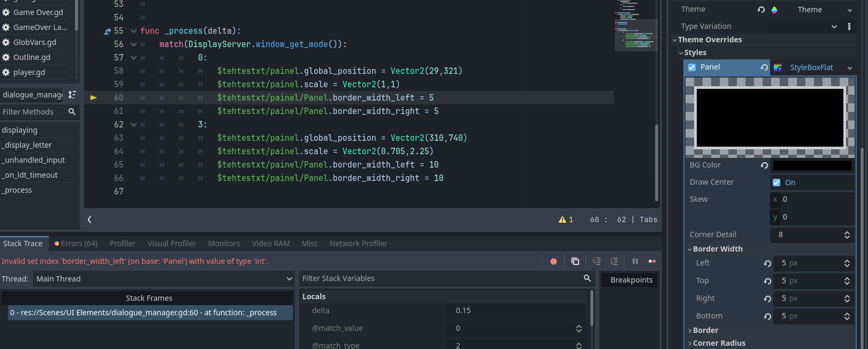
Task: Expand the Corner Radius section
Action: [719, 343]
